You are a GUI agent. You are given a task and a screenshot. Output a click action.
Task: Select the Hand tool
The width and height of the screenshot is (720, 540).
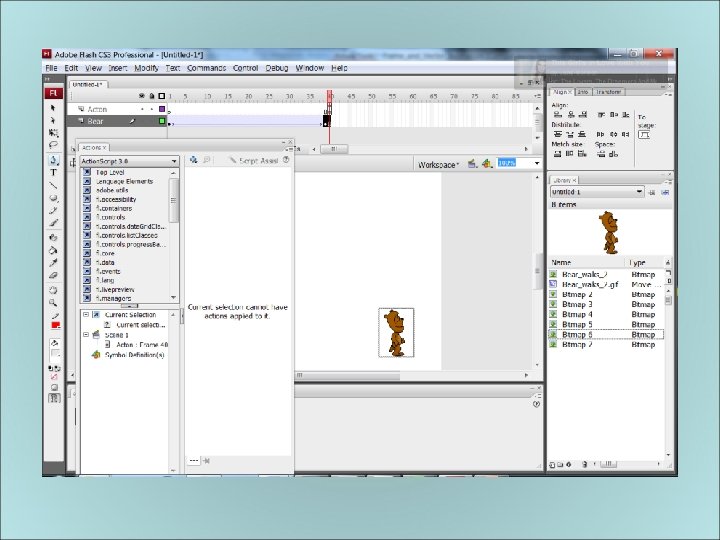[x=53, y=290]
